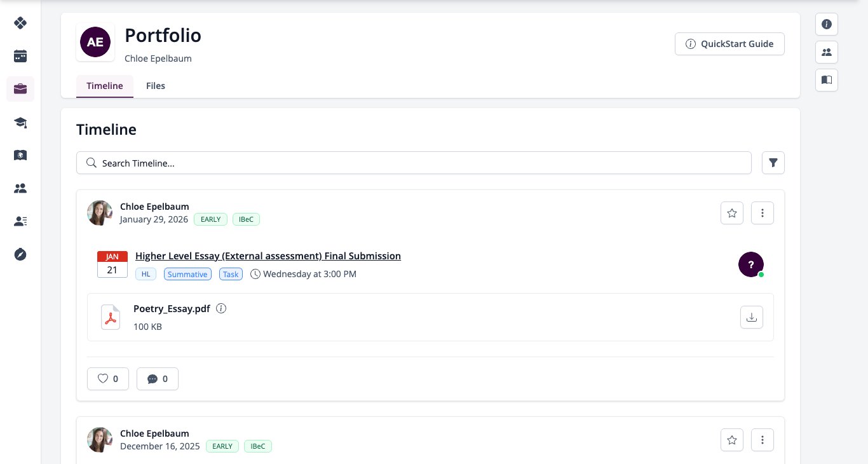Like the Higher Level Essay post

108,379
